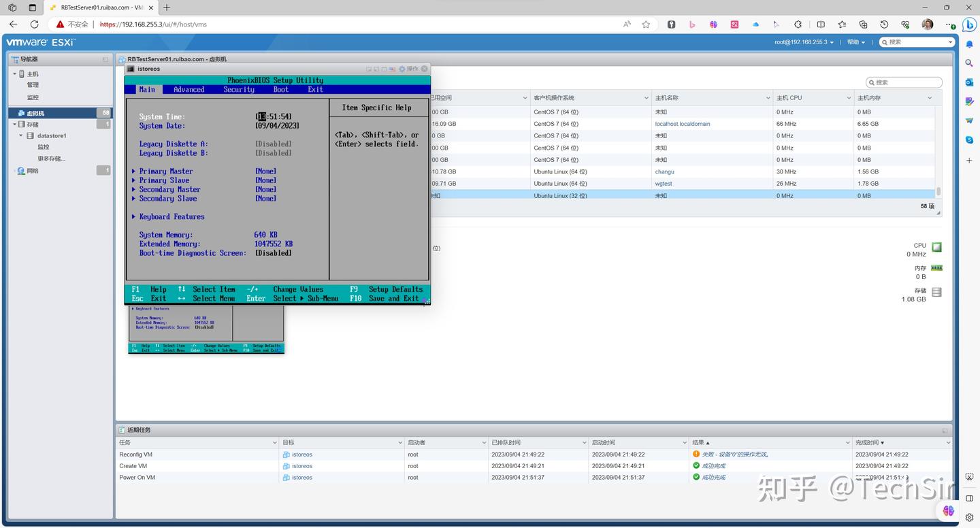Collapse the 主机 tree node
The height and width of the screenshot is (528, 980).
[14, 73]
